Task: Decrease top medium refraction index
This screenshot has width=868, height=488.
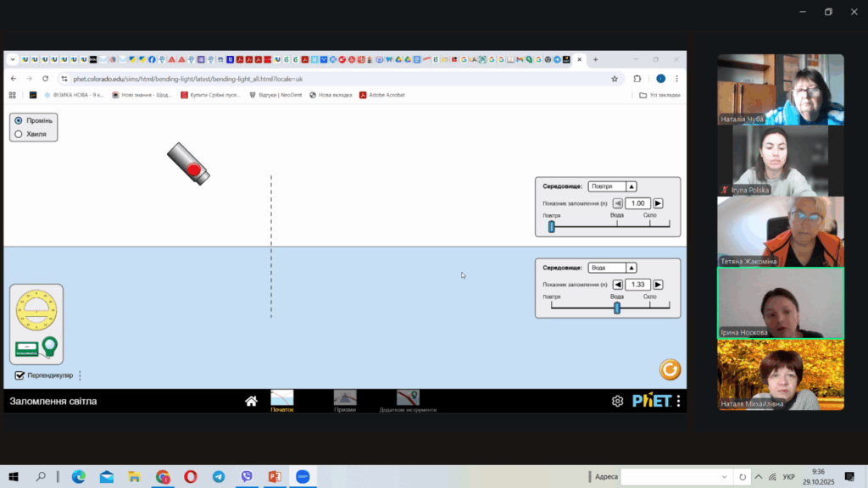Action: click(x=618, y=203)
